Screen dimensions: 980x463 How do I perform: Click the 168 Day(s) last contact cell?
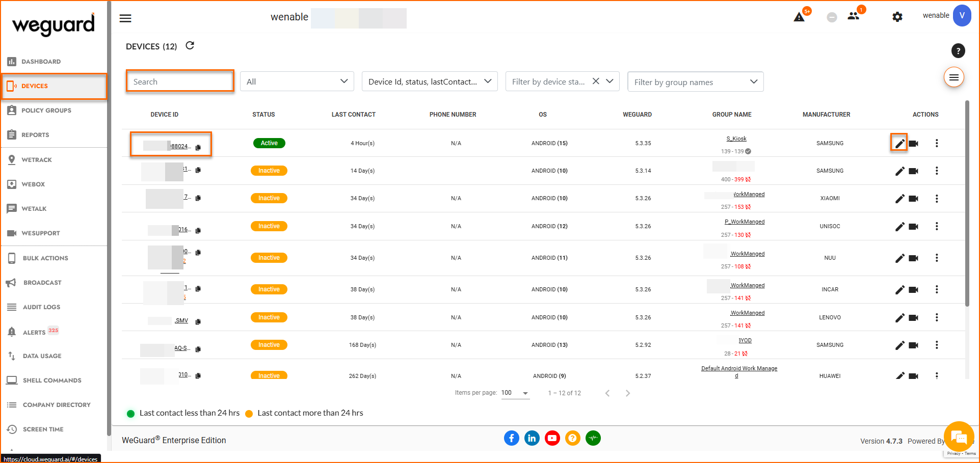point(362,345)
